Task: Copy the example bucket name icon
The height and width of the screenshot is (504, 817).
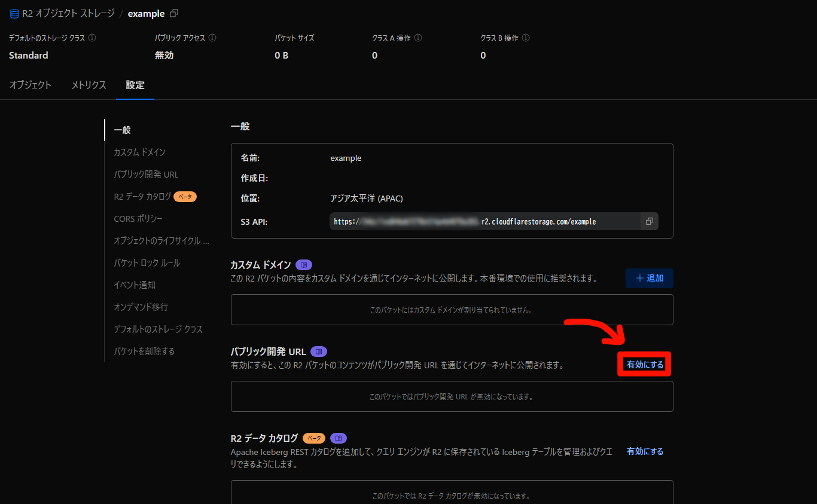Action: 174,13
